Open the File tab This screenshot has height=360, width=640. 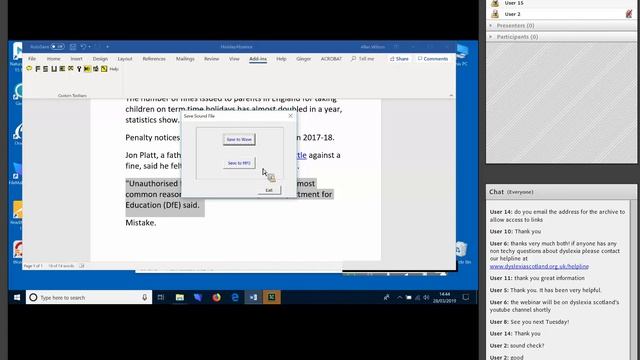pos(32,59)
